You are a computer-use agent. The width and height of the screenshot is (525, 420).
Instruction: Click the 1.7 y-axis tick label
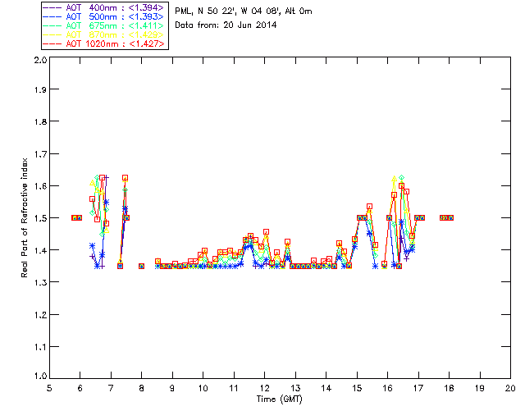click(40, 154)
